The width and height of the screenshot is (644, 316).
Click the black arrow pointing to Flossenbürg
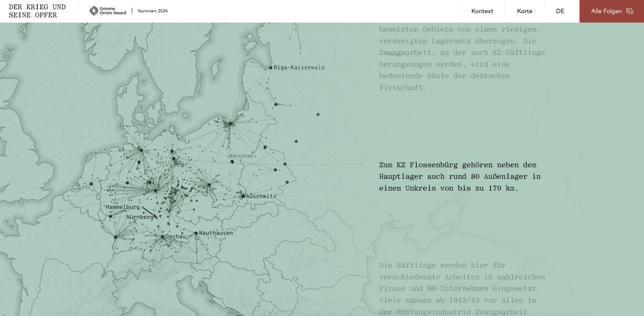tap(149, 212)
